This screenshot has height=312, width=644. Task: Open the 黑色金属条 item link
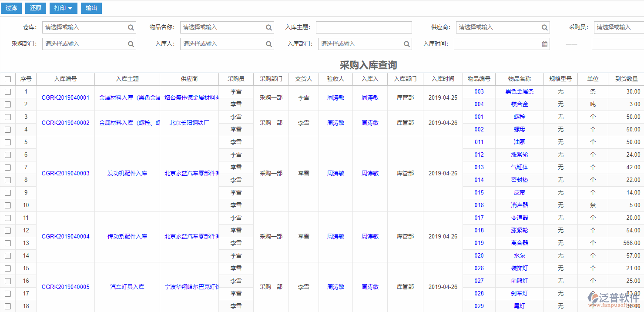point(520,91)
